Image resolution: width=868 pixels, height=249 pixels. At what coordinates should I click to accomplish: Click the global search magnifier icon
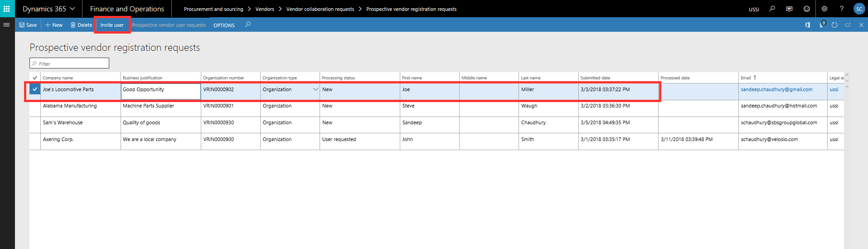click(x=772, y=9)
